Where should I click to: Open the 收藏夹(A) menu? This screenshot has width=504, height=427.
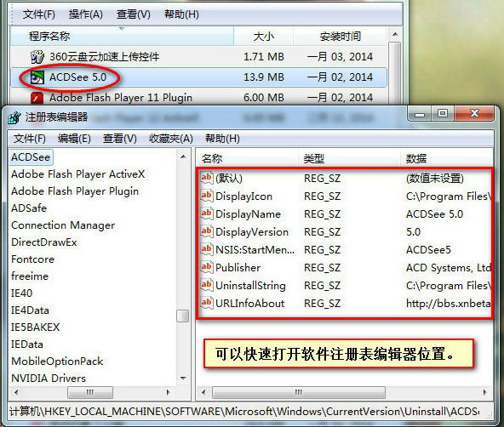pos(171,139)
